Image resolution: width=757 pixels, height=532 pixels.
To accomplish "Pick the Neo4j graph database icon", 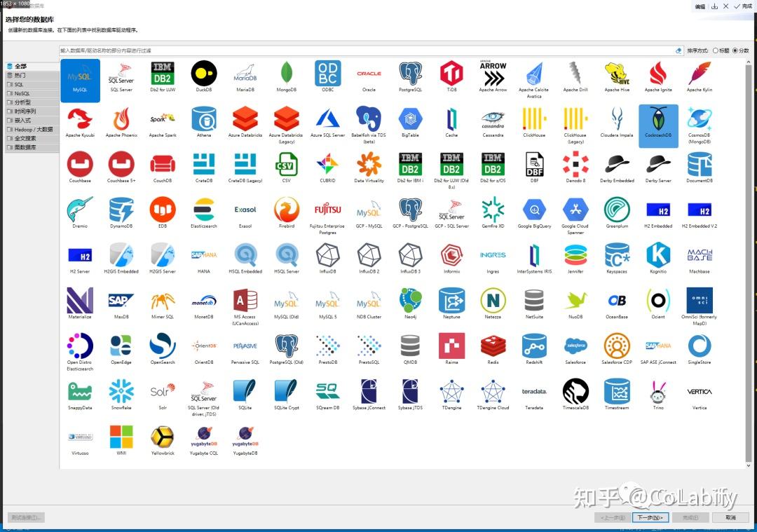I will click(x=410, y=300).
